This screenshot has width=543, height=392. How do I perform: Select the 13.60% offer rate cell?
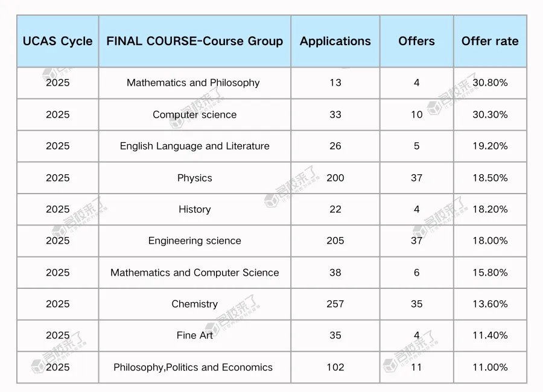[x=490, y=304]
